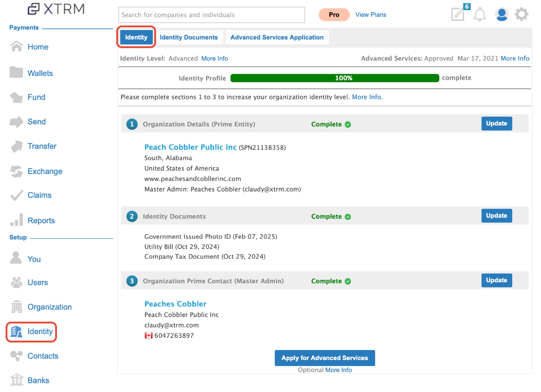Screen dimensions: 541x392
Task: Open the Peaches Cobbler contact link
Action: click(175, 304)
